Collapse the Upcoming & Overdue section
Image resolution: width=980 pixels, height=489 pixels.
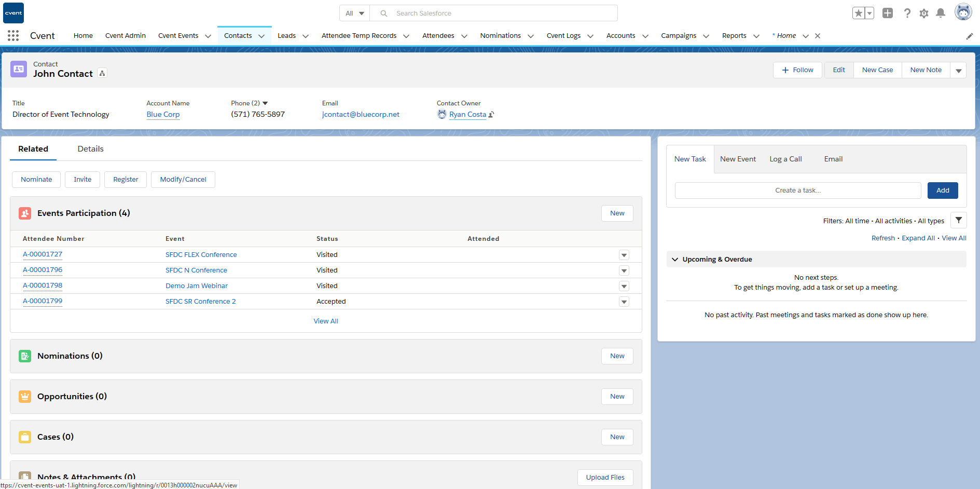coord(675,259)
